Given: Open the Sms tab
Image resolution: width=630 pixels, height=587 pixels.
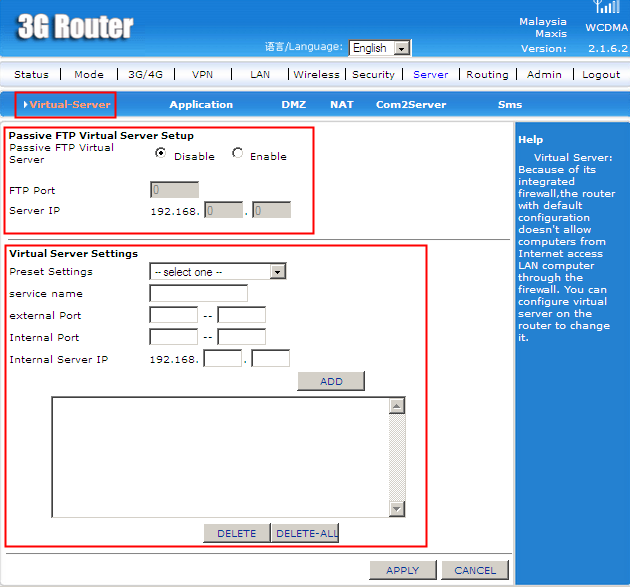Looking at the screenshot, I should point(510,104).
